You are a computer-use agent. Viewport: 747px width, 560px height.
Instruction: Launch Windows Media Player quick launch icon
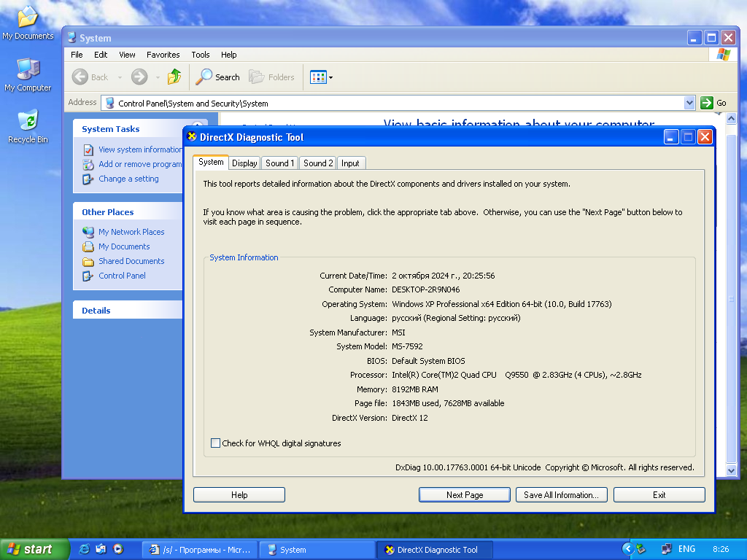point(118,549)
